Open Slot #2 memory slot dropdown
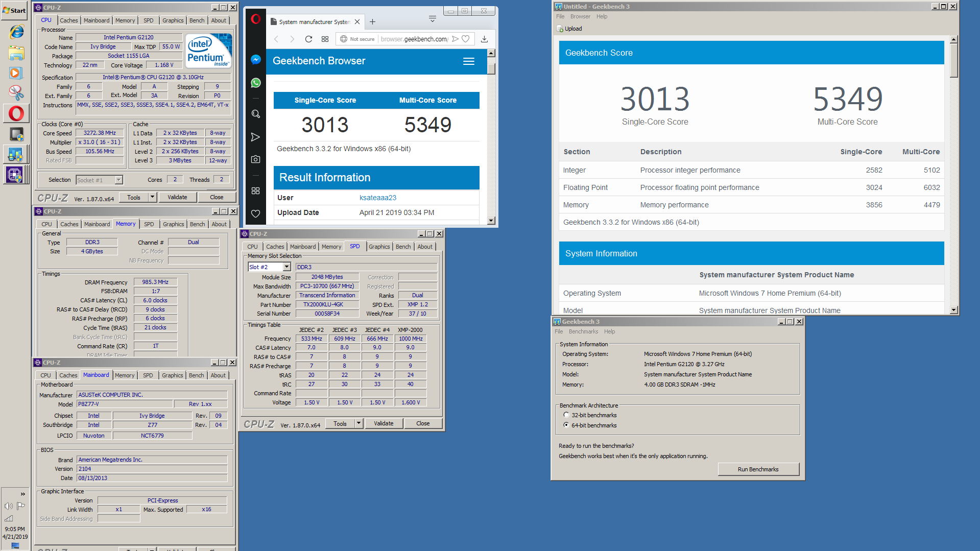This screenshot has width=980, height=551. click(287, 267)
